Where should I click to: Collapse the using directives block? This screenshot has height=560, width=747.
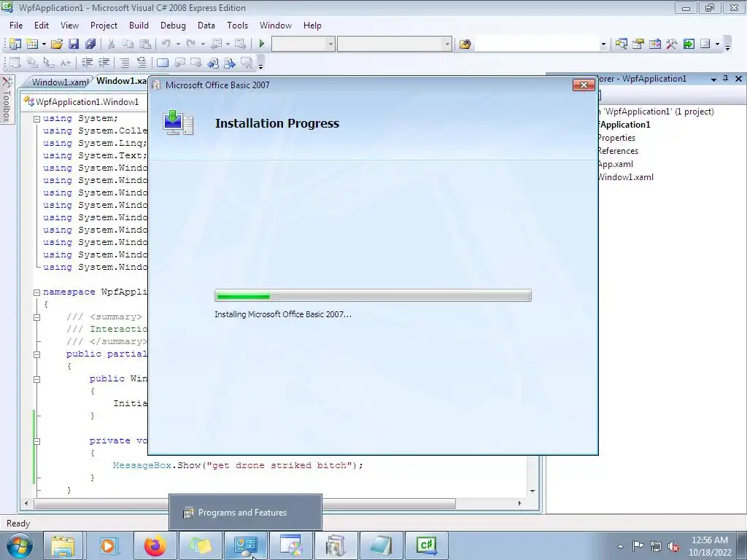(36, 119)
